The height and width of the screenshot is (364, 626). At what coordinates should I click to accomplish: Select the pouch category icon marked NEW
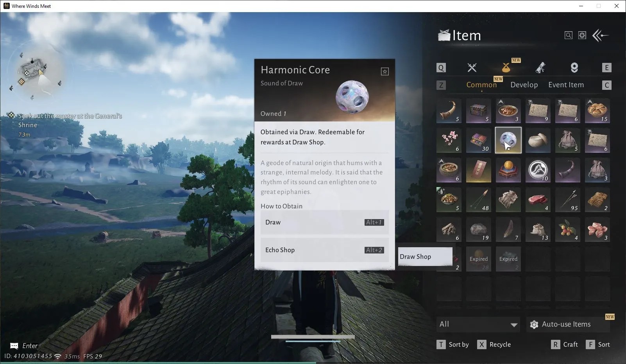[507, 68]
